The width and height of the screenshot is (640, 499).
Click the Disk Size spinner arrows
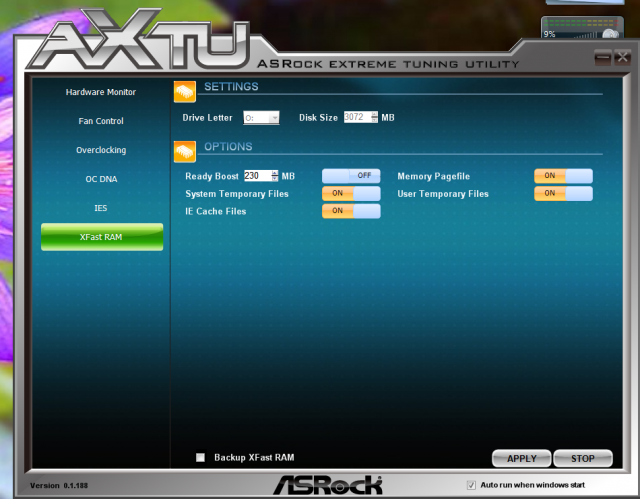(x=375, y=117)
